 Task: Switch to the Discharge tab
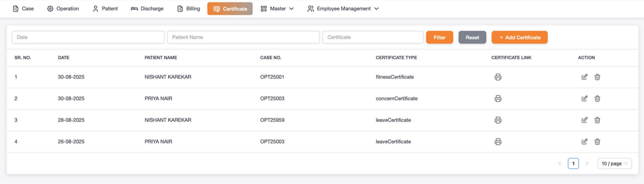[147, 9]
